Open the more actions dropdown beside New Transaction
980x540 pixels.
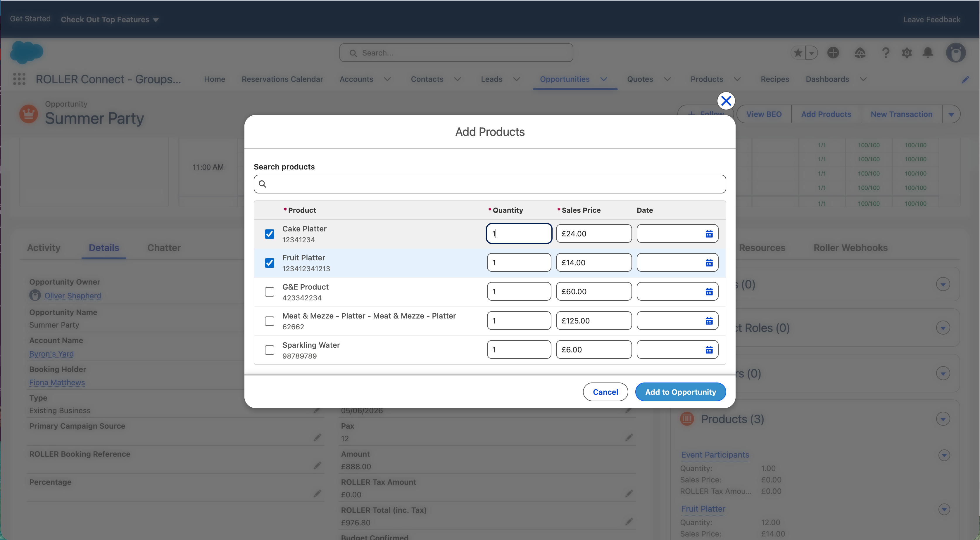(x=951, y=115)
